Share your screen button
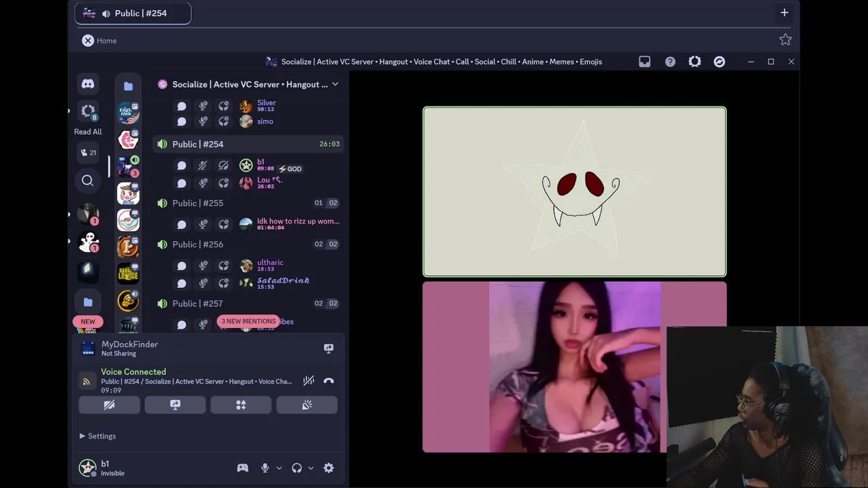Image resolution: width=868 pixels, height=488 pixels. point(175,405)
